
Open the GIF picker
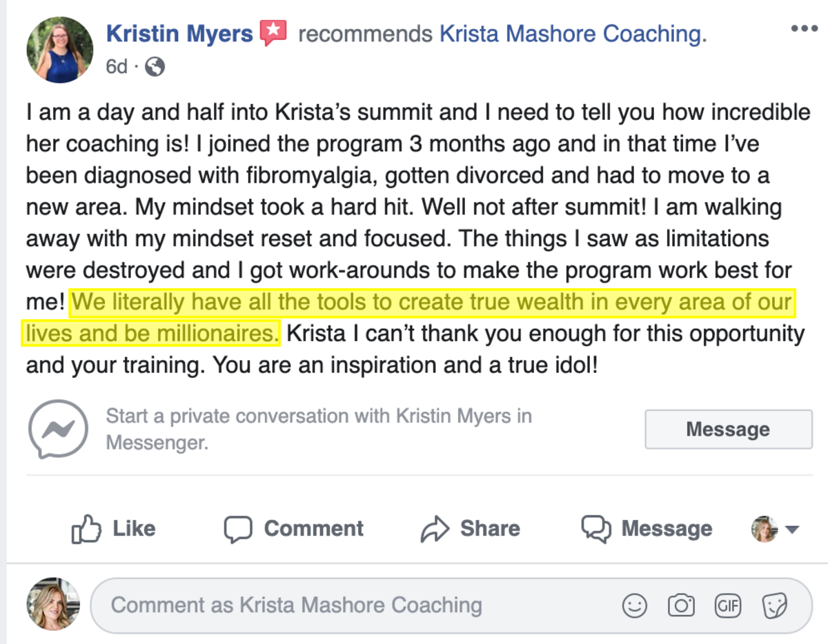728,605
